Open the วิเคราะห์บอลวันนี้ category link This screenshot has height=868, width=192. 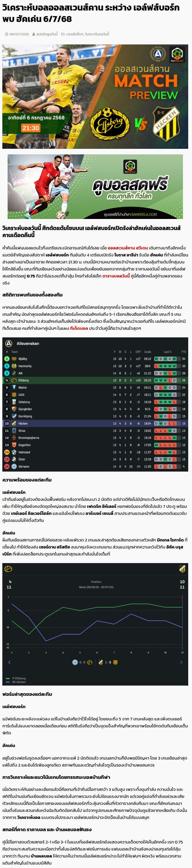(x=97, y=34)
